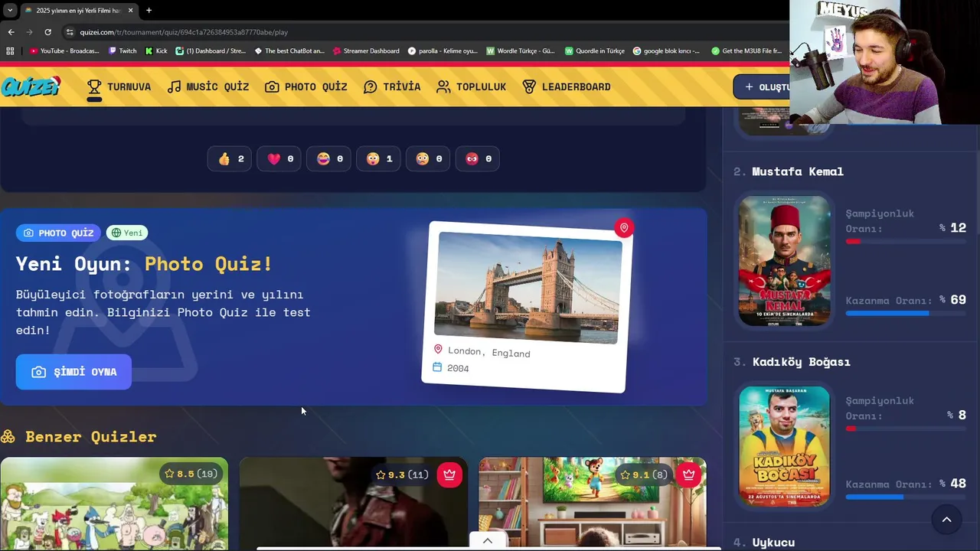Open the Photo Quiz nav item

pos(306,86)
